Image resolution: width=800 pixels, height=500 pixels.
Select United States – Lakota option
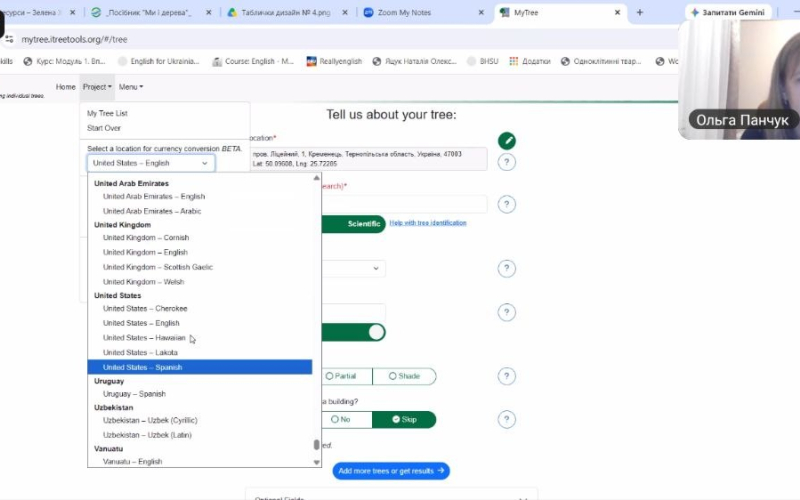tap(140, 353)
